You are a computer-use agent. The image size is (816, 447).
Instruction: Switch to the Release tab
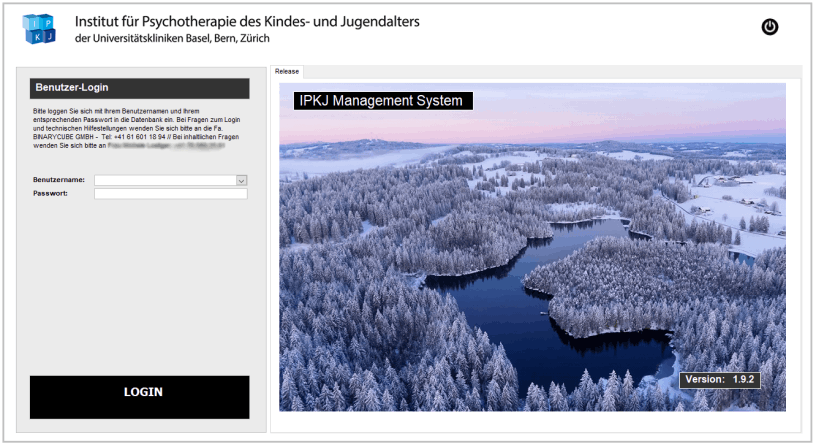pyautogui.click(x=287, y=72)
